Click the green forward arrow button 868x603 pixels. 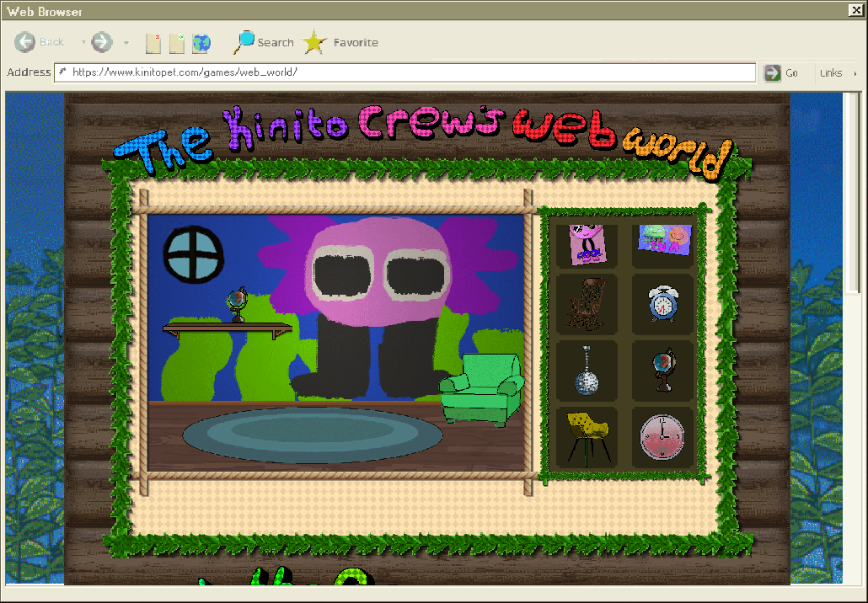101,42
